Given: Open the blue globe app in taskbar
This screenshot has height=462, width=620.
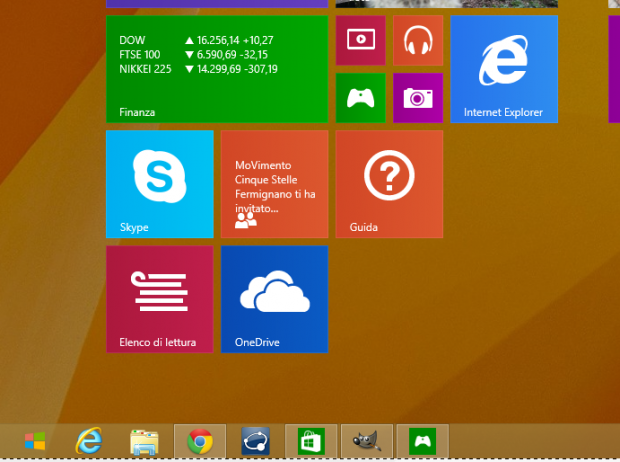Looking at the screenshot, I should [x=255, y=441].
